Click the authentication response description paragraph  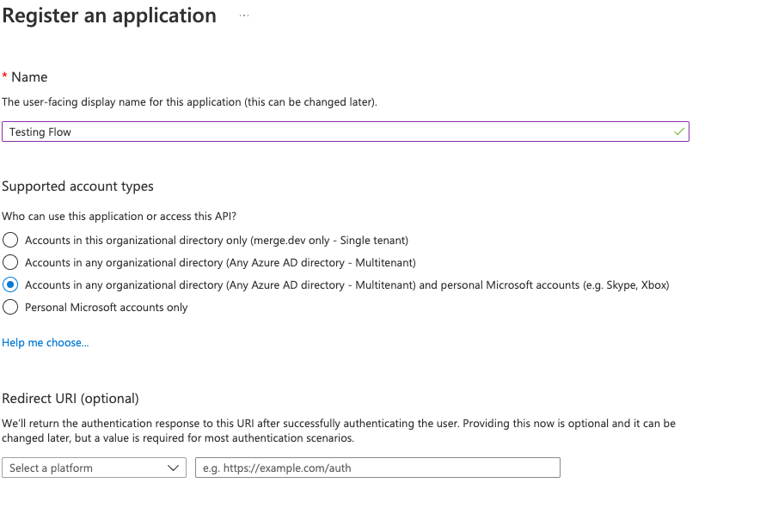coord(339,431)
